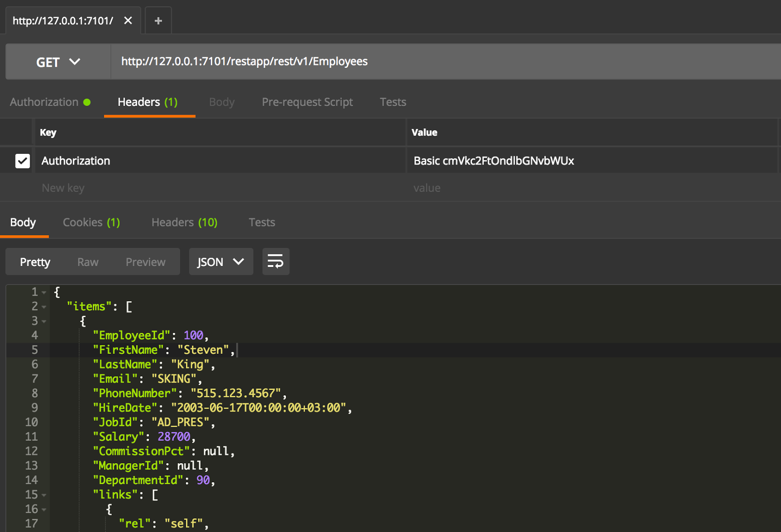Open a new request tab with the plus icon
The image size is (781, 532).
(158, 20)
